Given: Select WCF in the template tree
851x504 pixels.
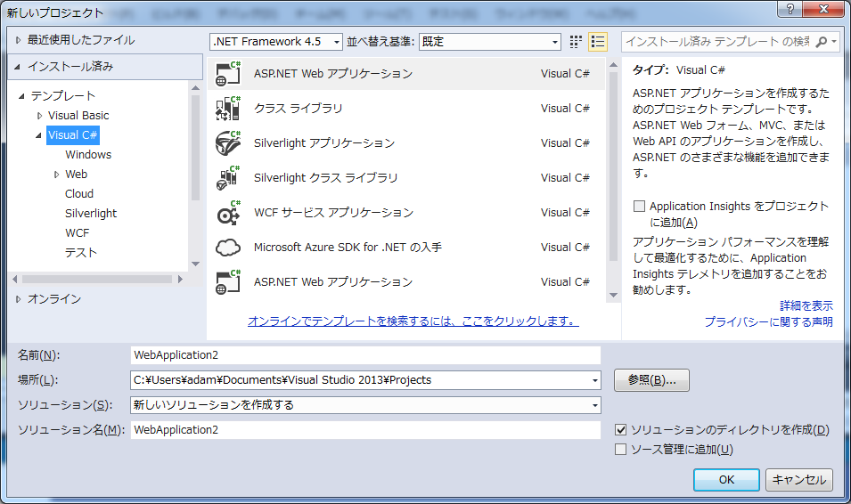Looking at the screenshot, I should point(77,232).
